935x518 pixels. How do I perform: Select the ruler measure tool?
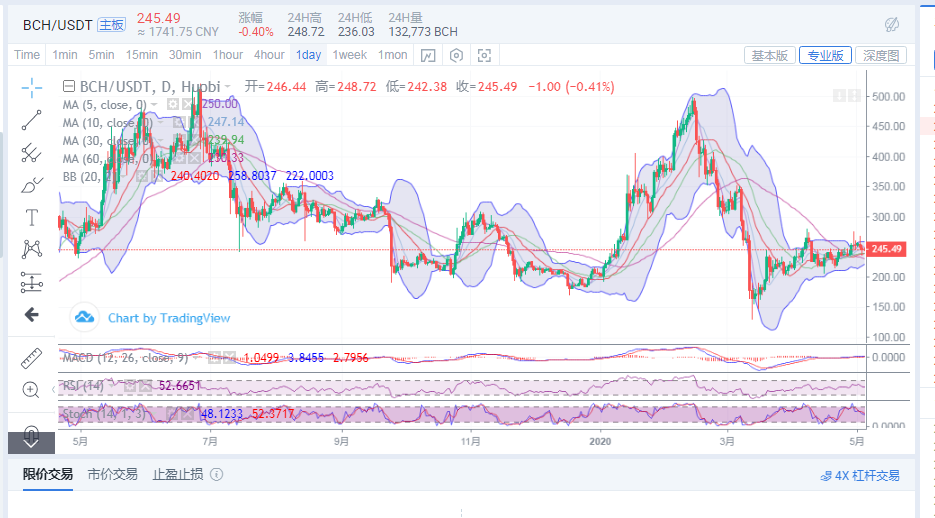(31, 358)
